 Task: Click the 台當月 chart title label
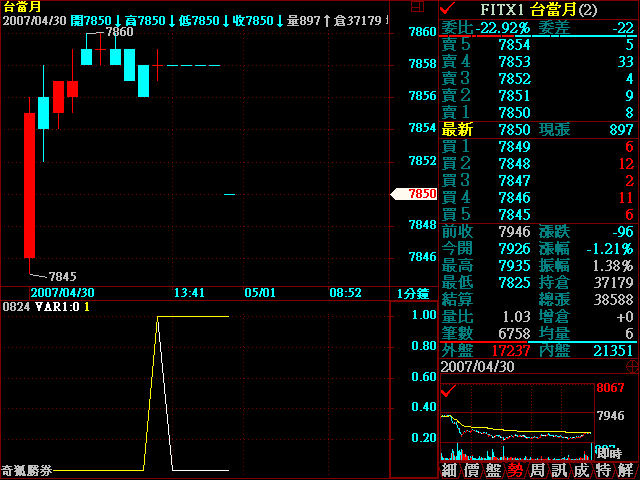[20, 7]
